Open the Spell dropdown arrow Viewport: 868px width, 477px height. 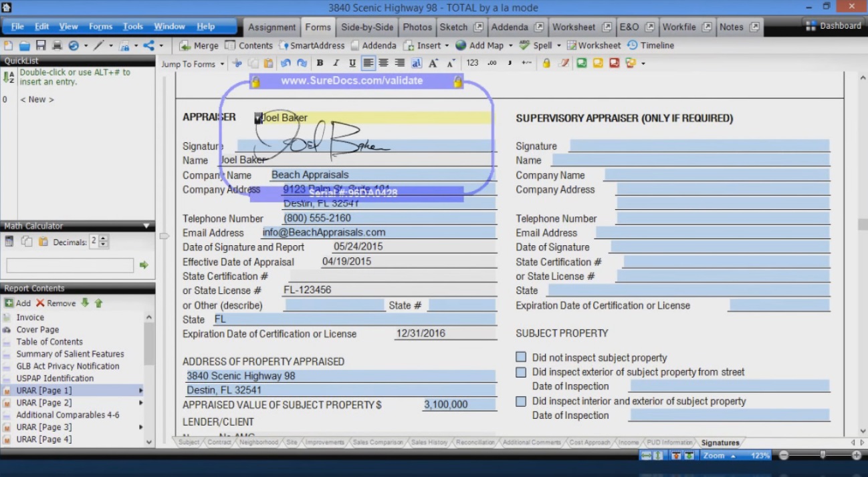(x=559, y=46)
